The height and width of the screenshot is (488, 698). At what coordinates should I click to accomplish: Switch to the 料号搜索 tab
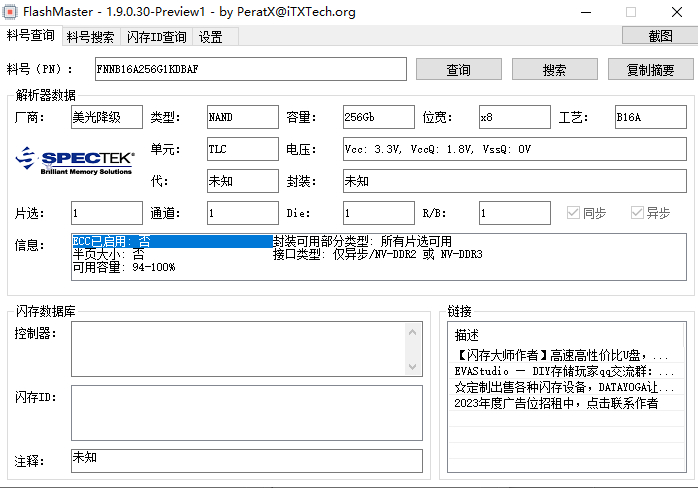tap(90, 37)
